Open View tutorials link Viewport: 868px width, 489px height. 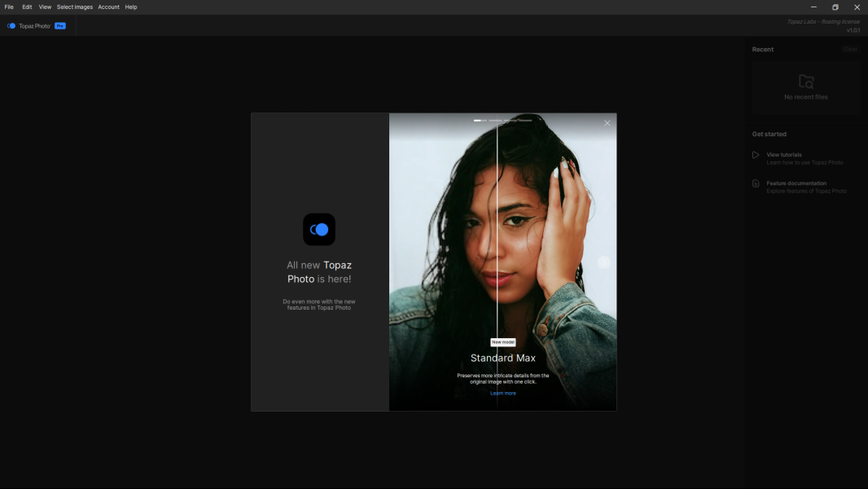click(x=784, y=155)
